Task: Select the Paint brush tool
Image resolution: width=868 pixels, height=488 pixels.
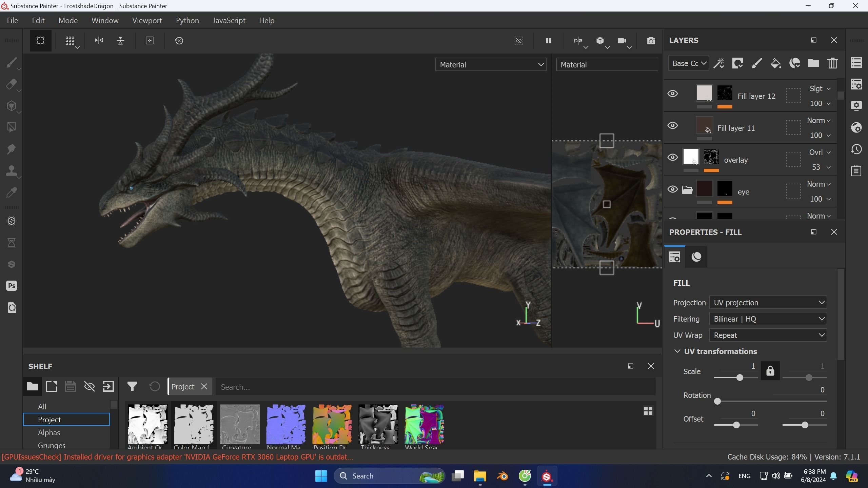Action: tap(12, 63)
